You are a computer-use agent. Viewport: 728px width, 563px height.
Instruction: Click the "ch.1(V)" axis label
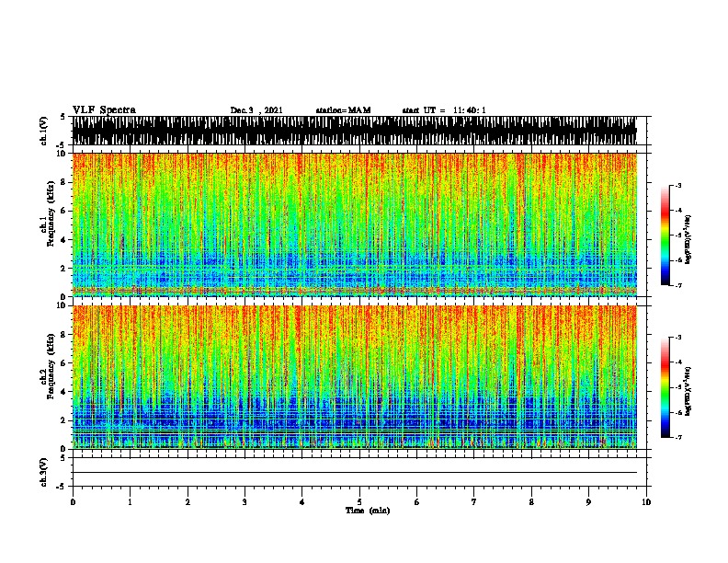(x=43, y=131)
